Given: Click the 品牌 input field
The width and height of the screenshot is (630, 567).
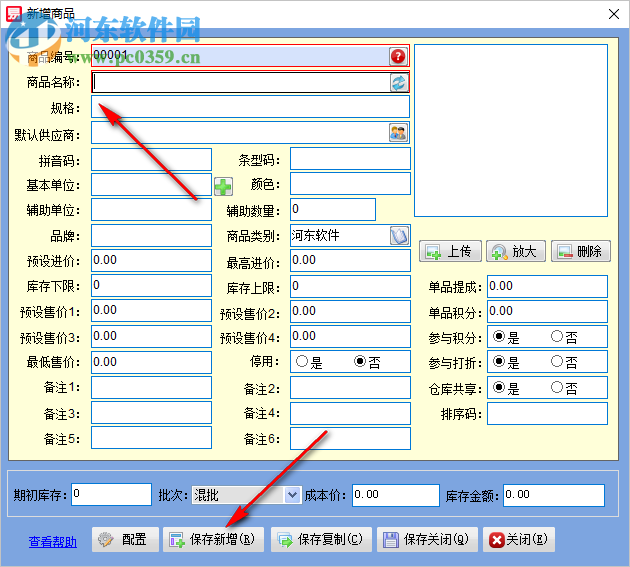Looking at the screenshot, I should pyautogui.click(x=151, y=235).
